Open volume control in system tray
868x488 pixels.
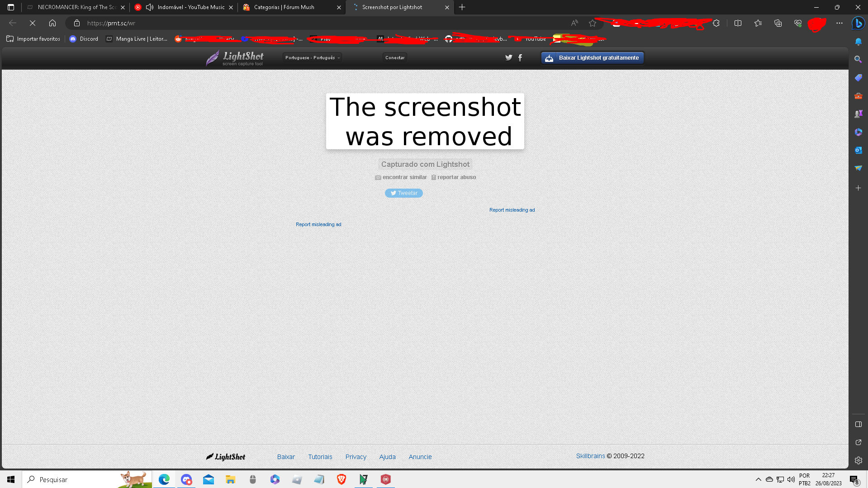(791, 479)
